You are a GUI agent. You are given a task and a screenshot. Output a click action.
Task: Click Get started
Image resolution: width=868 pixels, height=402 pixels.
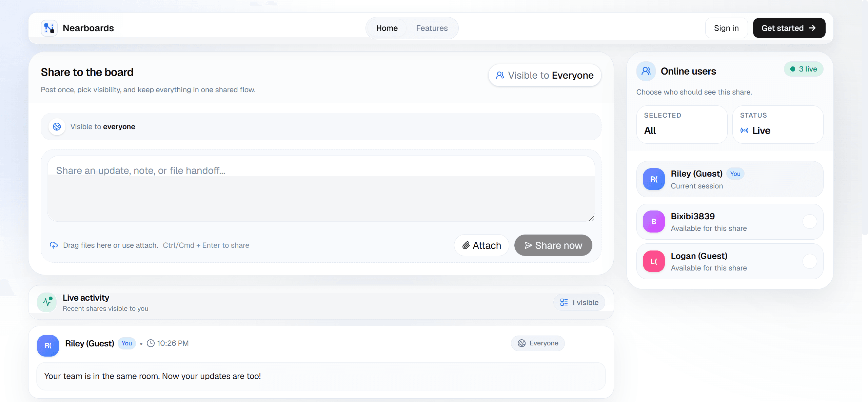pos(789,28)
